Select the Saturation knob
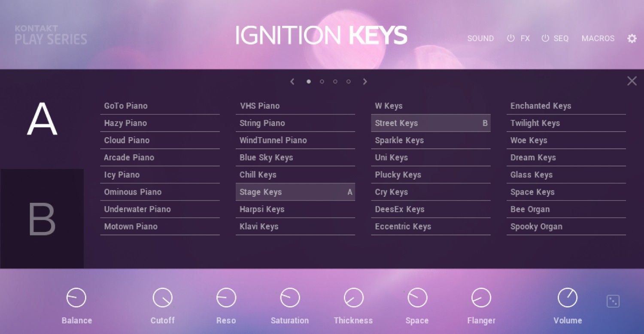644x334 pixels. (290, 296)
